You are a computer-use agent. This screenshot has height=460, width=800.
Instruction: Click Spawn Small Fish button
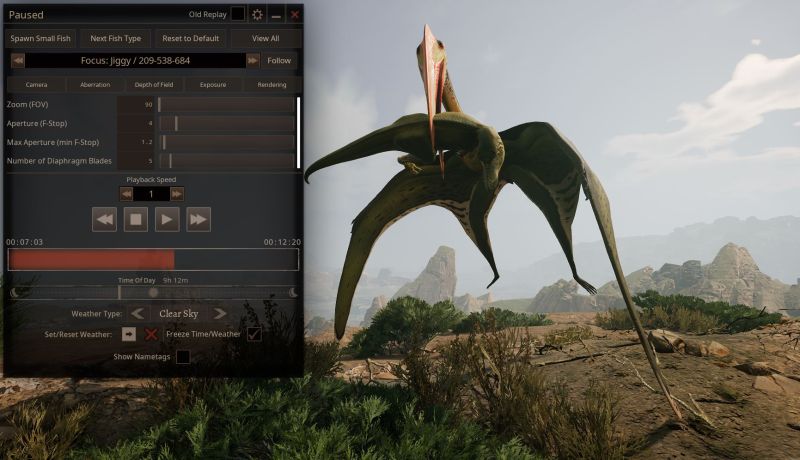(40, 38)
